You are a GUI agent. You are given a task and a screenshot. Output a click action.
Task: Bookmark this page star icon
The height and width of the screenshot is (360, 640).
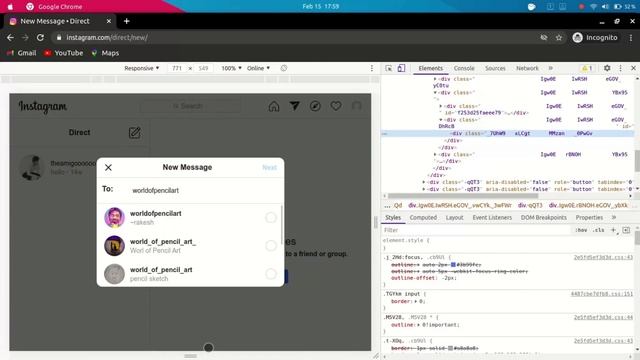pyautogui.click(x=559, y=38)
